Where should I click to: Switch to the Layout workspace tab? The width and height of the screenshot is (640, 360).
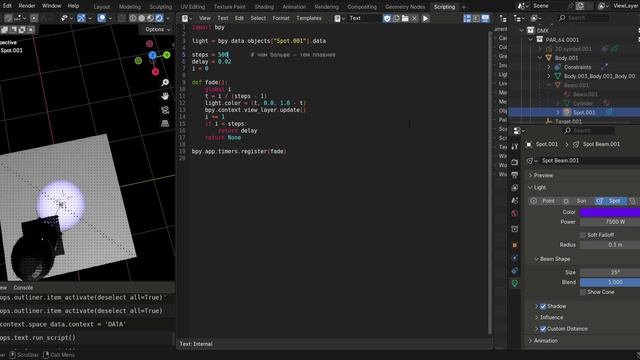click(x=102, y=7)
